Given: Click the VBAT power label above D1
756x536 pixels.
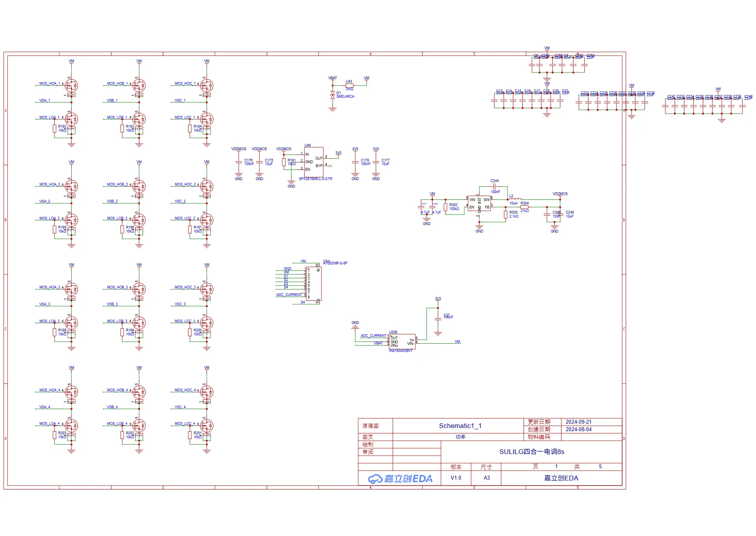Looking at the screenshot, I should click(x=333, y=78).
